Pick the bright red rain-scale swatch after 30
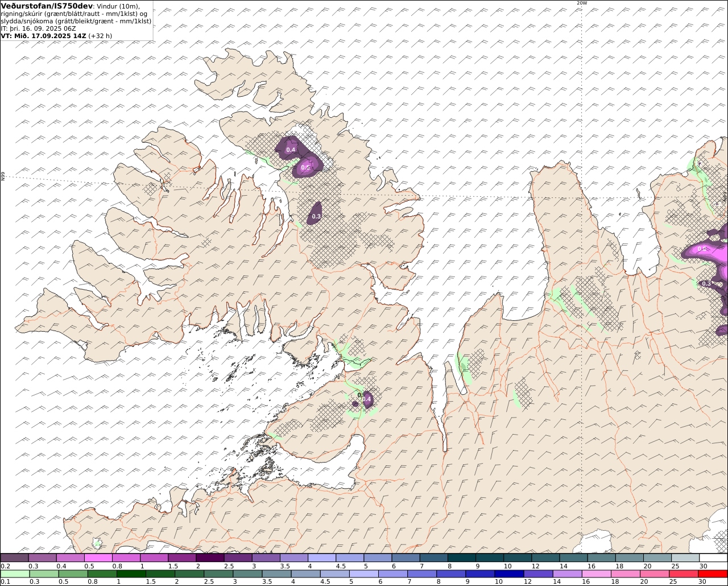The image size is (728, 586). point(713,573)
